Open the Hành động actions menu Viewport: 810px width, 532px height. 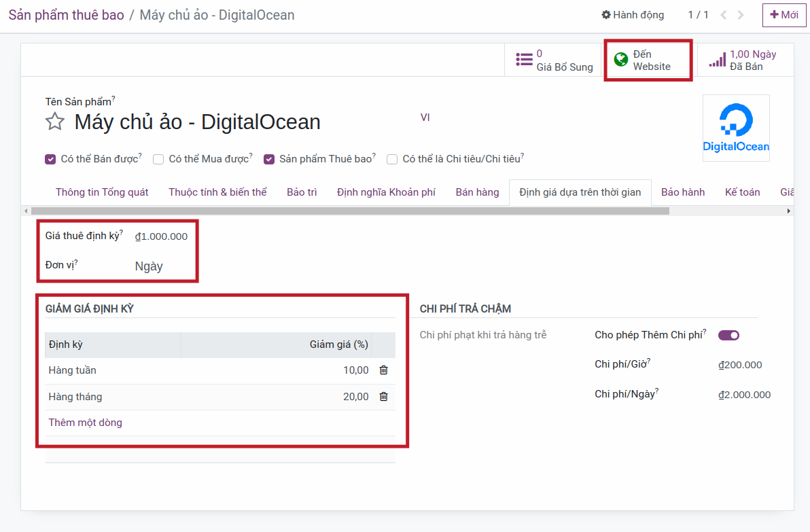point(633,15)
